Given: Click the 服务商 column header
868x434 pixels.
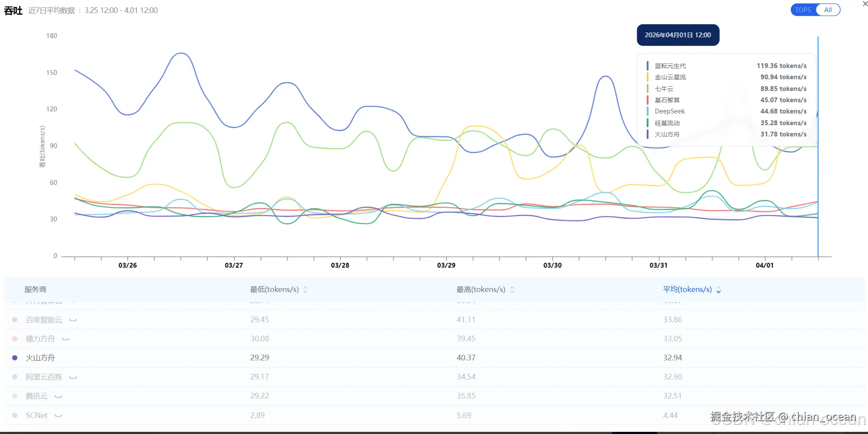Looking at the screenshot, I should point(36,289).
